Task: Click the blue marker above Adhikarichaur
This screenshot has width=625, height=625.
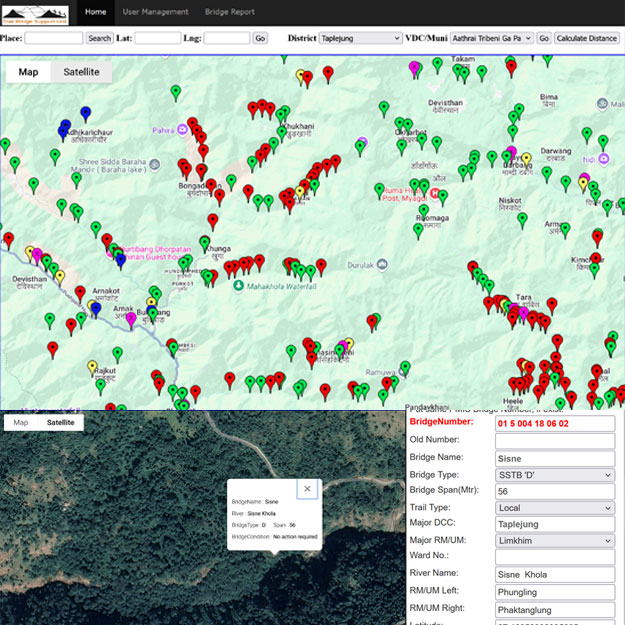Action: tap(86, 114)
